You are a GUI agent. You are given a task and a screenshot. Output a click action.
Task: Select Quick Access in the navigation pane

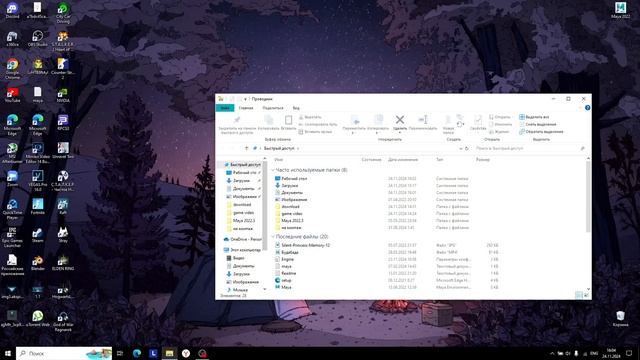point(242,164)
